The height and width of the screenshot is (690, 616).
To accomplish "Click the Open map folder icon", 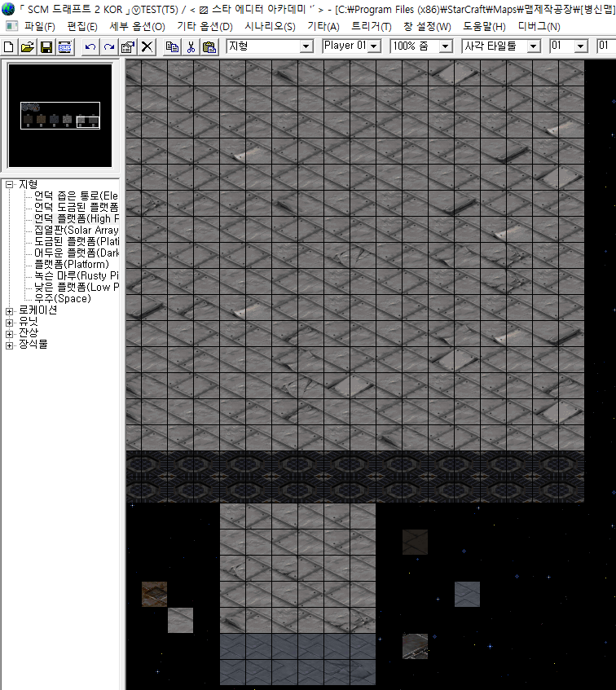I will [x=28, y=46].
